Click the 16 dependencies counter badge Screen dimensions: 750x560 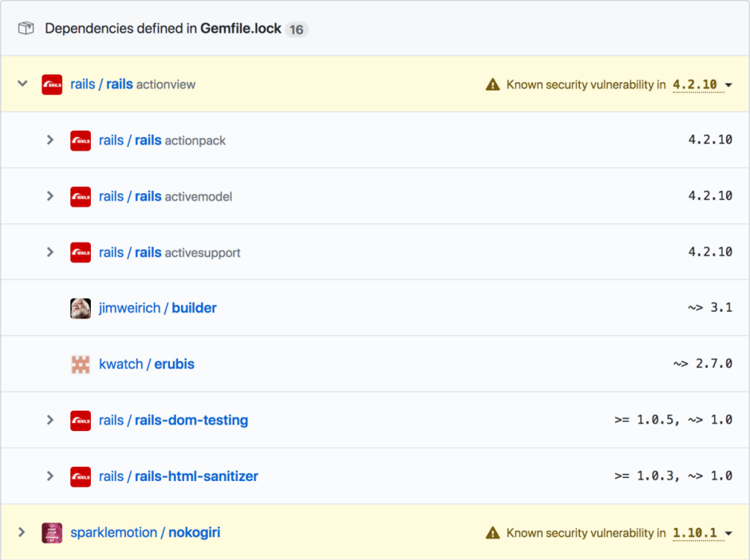[296, 30]
